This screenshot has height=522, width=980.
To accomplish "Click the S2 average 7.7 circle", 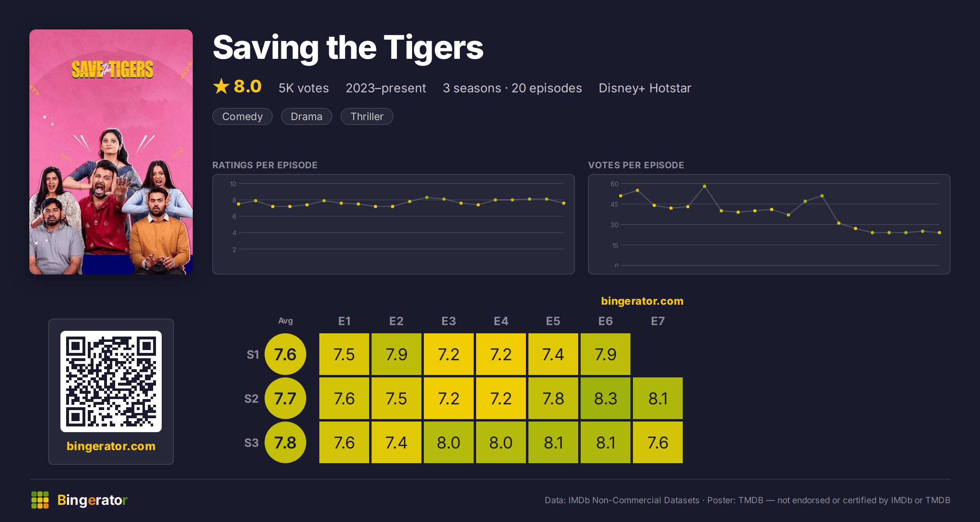I will click(285, 398).
